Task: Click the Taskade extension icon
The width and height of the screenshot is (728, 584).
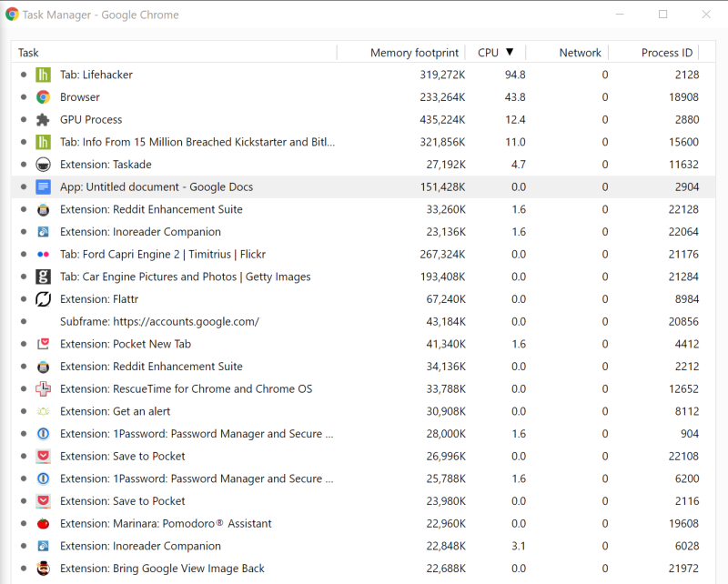Action: pos(43,165)
